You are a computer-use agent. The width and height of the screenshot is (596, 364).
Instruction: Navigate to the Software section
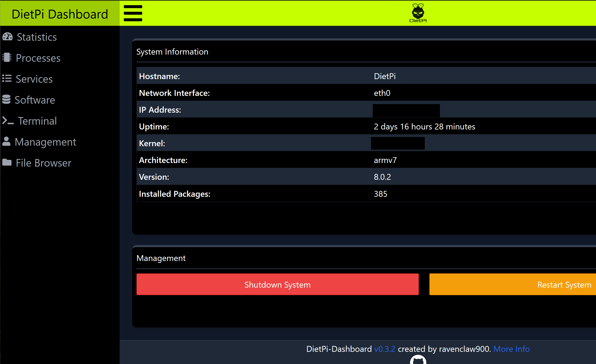pos(35,100)
